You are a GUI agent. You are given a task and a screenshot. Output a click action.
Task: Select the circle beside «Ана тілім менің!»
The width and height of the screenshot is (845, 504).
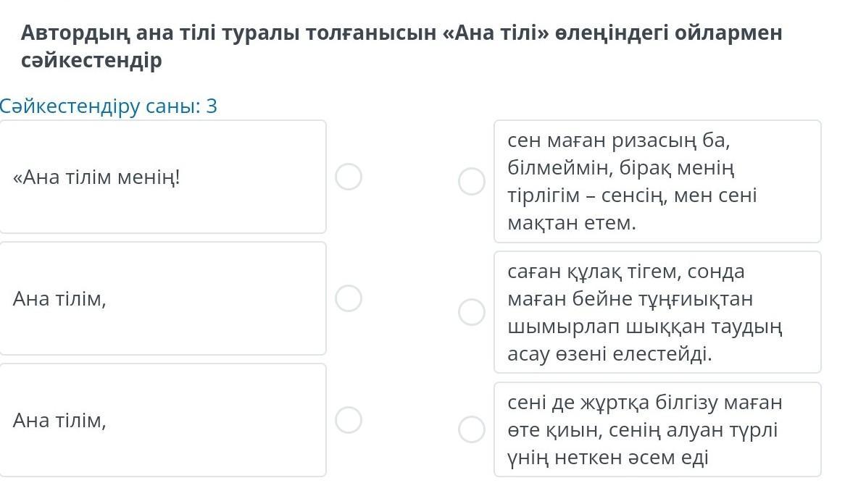pos(349,177)
